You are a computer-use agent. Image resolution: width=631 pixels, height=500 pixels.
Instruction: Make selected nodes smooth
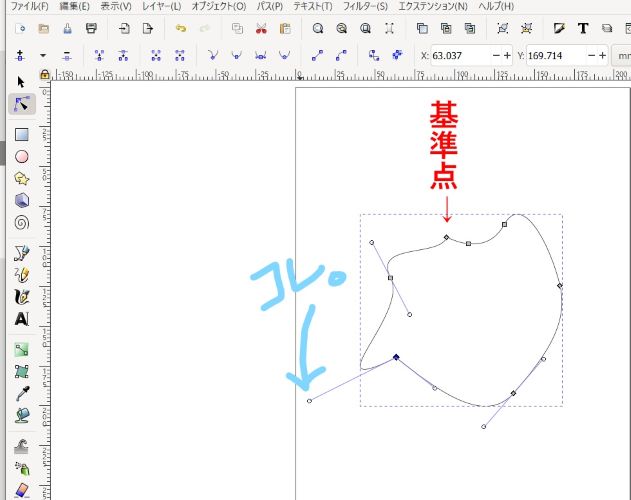[237, 55]
